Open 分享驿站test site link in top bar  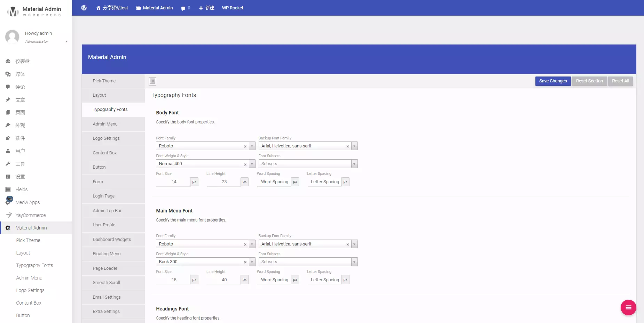pyautogui.click(x=112, y=8)
